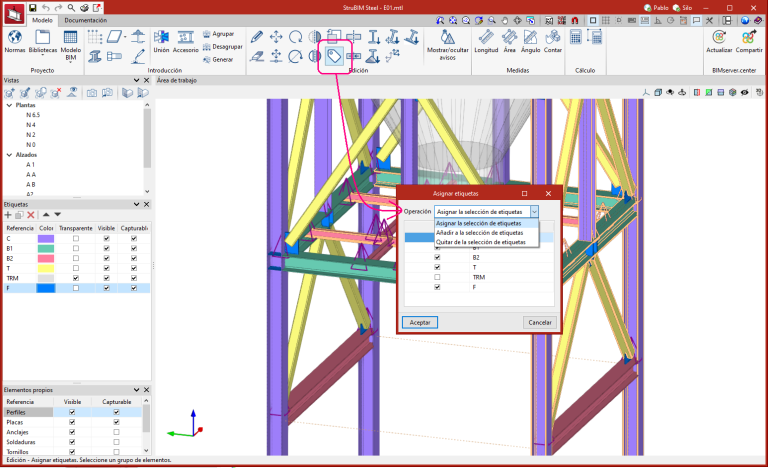
Task: Toggle Transparente checkbox for label TRM
Action: tap(75, 277)
